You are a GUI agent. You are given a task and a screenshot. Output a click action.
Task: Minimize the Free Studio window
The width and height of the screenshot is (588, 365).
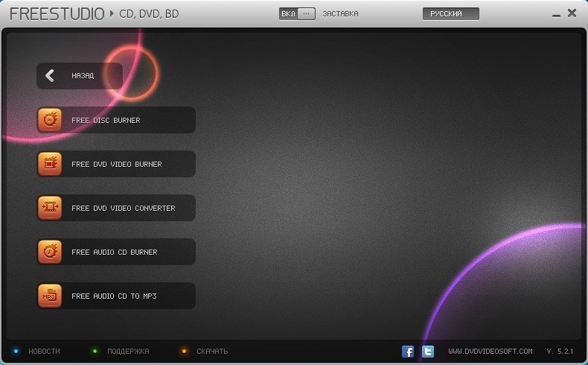557,14
